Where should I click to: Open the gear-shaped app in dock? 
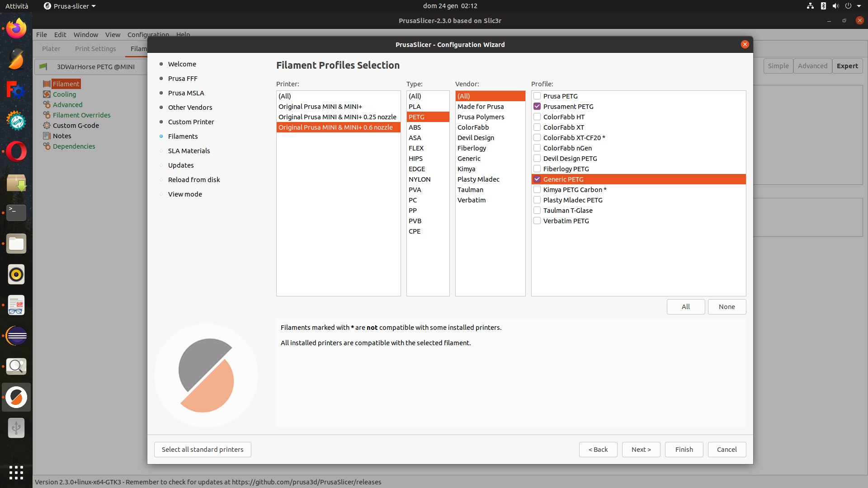tap(16, 121)
